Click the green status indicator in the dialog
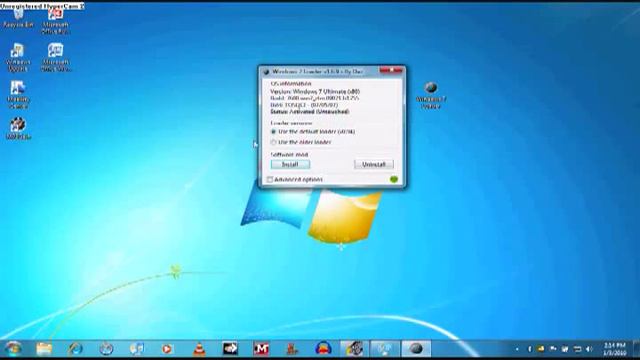The width and height of the screenshot is (640, 360). point(394,179)
